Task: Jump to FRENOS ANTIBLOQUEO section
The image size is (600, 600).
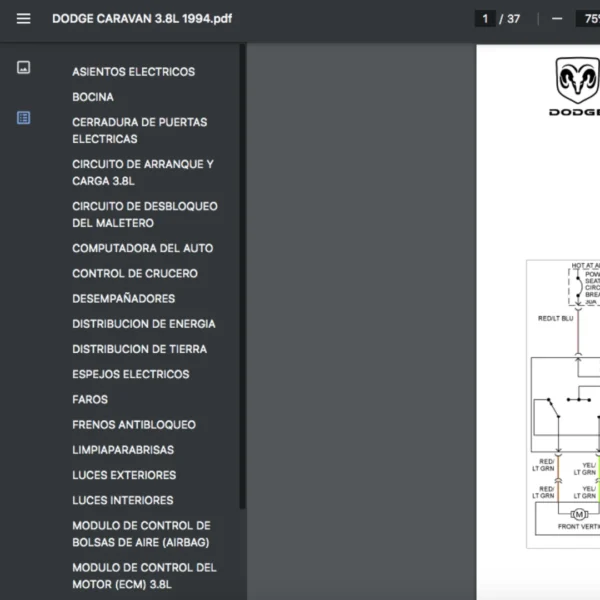Action: (133, 425)
